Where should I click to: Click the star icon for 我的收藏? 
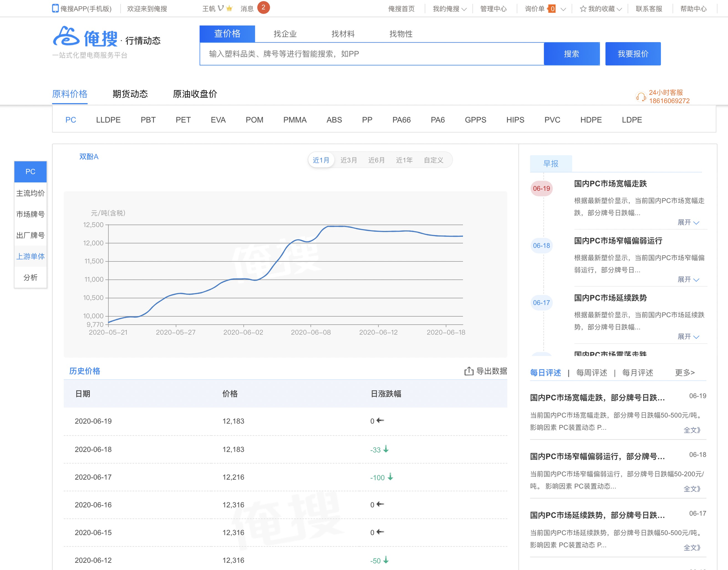(583, 9)
